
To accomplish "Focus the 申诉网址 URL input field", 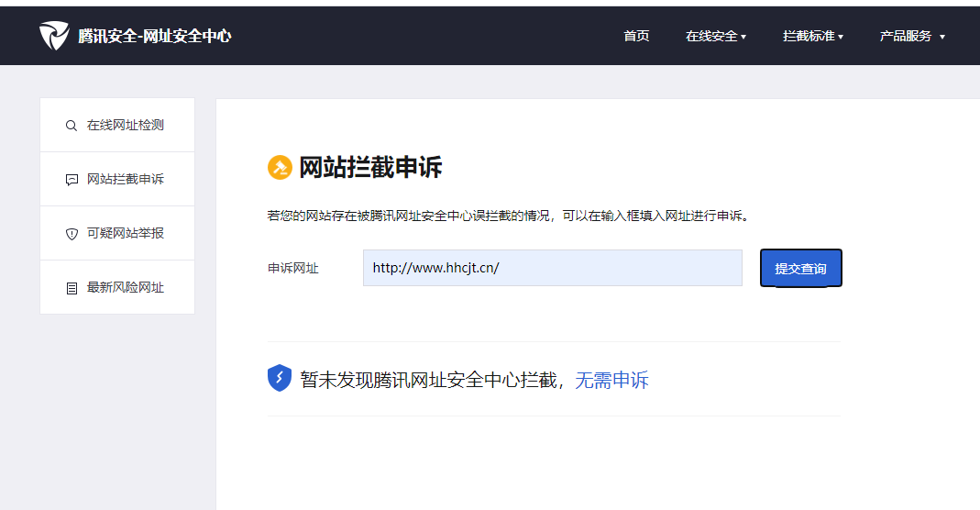I will point(553,268).
